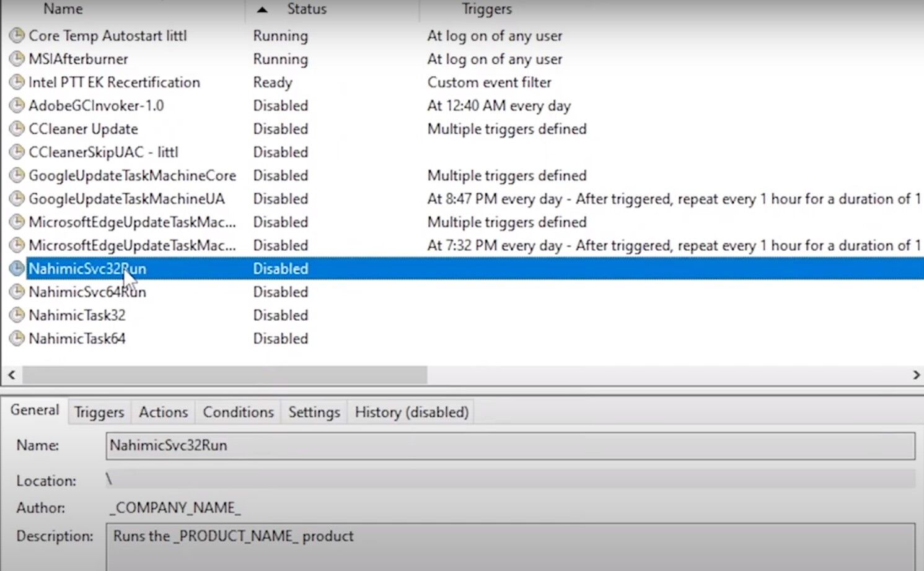Click the right arrow of the horizontal scrollbar
This screenshot has height=571, width=924.
[916, 375]
